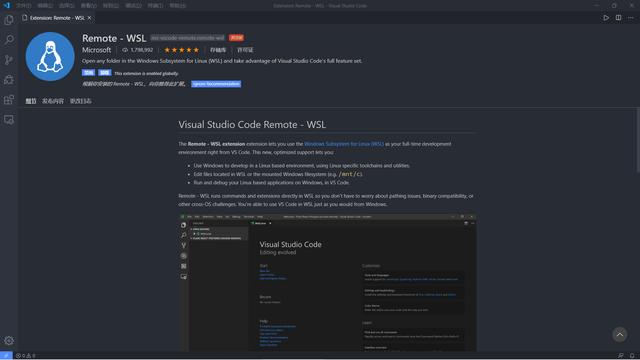Click the red Preview badge beside the title
This screenshot has height=360, width=640.
pos(236,38)
